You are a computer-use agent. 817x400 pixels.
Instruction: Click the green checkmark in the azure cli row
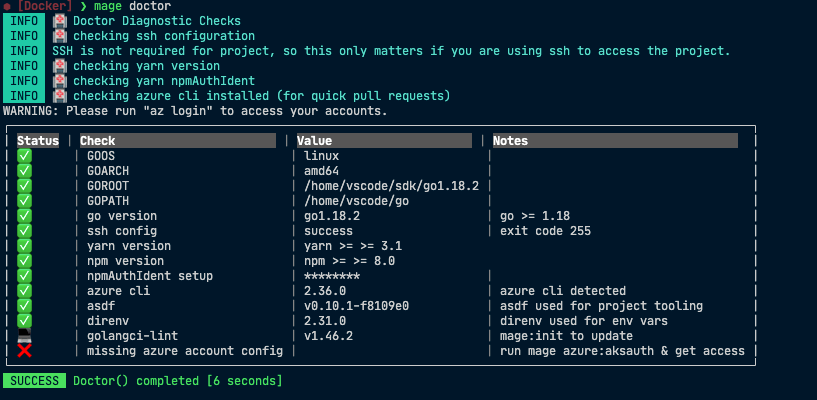click(x=25, y=291)
